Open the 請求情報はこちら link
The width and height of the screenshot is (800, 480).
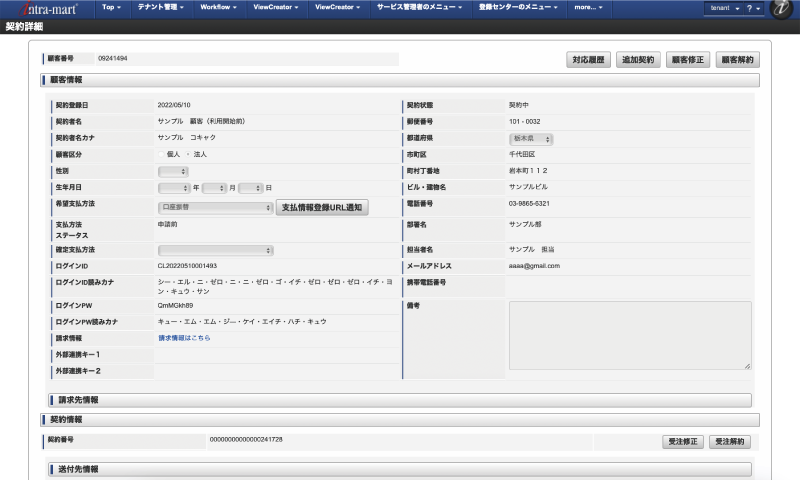coord(184,338)
